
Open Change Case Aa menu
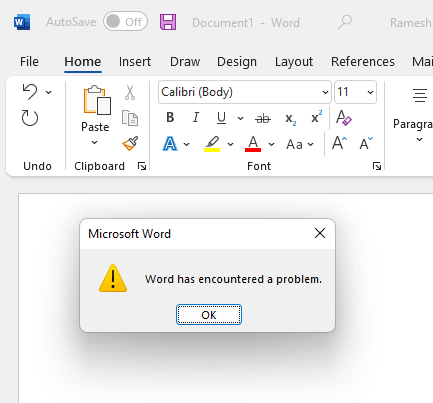pos(300,144)
